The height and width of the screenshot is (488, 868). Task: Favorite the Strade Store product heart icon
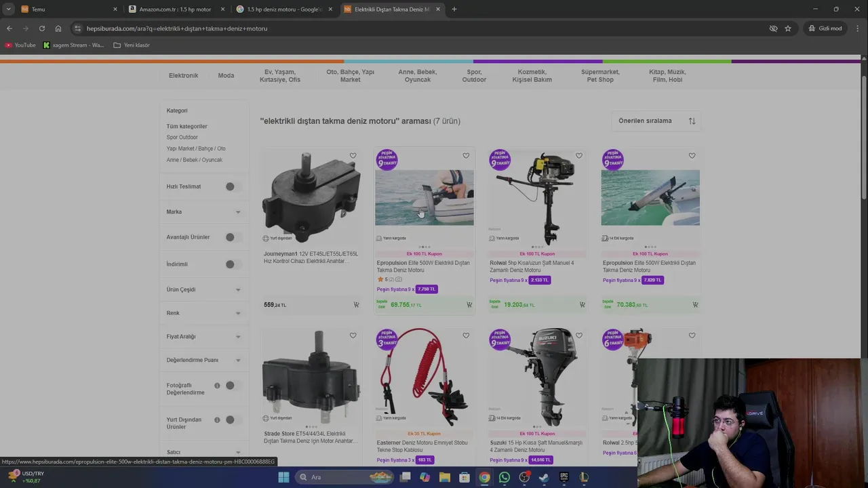(353, 335)
